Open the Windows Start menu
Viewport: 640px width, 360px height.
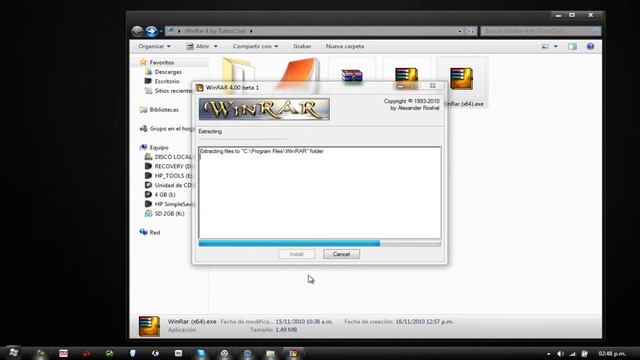pos(13,353)
